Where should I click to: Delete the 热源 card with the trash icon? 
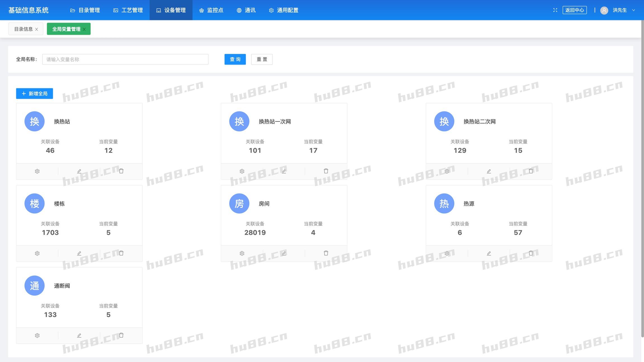531,253
